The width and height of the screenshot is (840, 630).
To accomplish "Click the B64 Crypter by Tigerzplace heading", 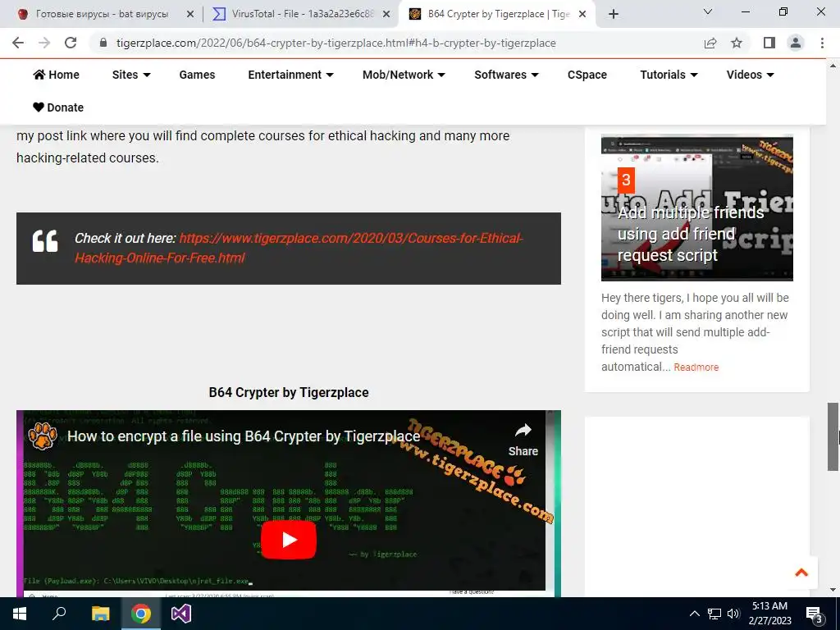I will coord(289,392).
